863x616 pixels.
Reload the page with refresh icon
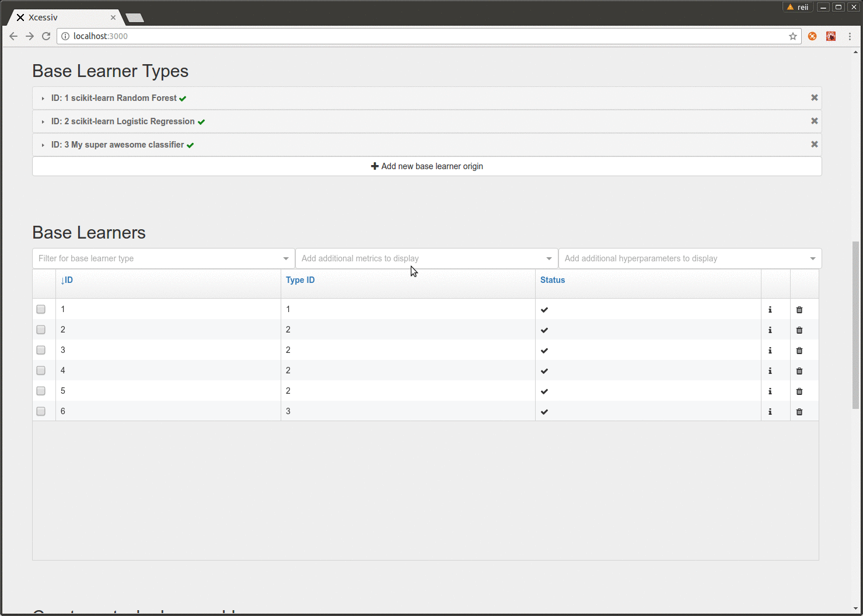(x=46, y=36)
